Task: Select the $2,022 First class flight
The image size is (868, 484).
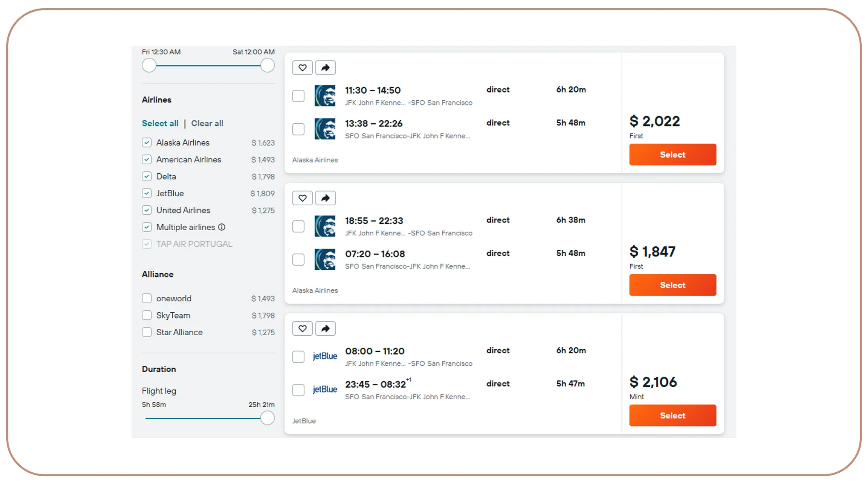Action: 672,155
